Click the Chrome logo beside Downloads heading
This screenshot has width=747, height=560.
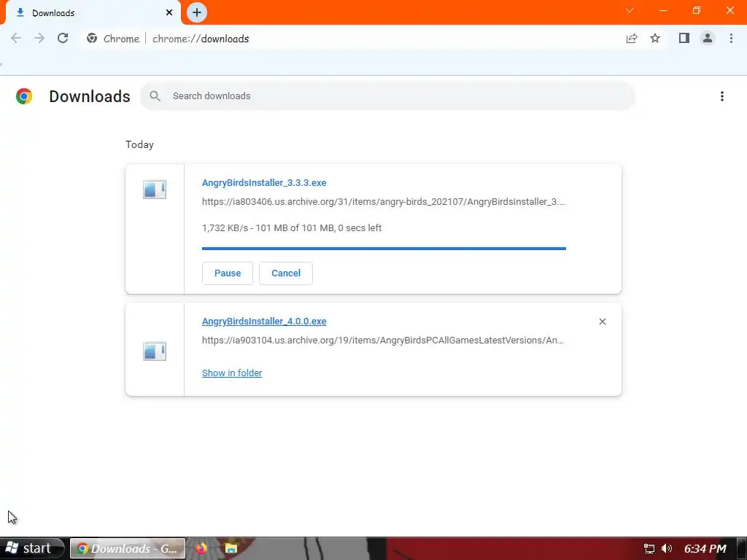(x=24, y=96)
